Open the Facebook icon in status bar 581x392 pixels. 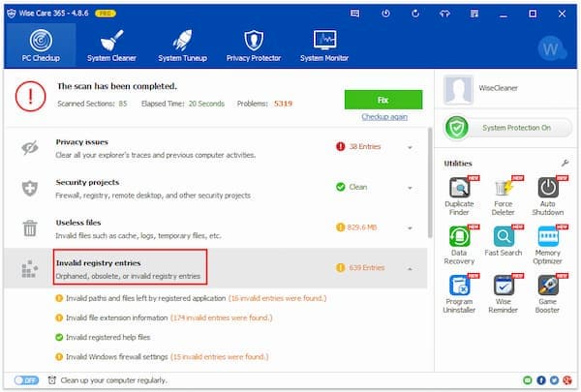click(541, 380)
